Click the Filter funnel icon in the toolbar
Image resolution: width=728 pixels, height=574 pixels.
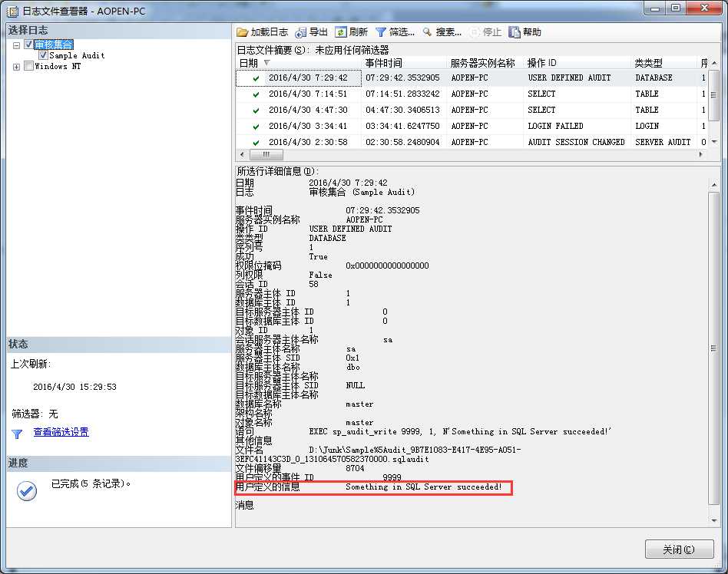coord(381,32)
